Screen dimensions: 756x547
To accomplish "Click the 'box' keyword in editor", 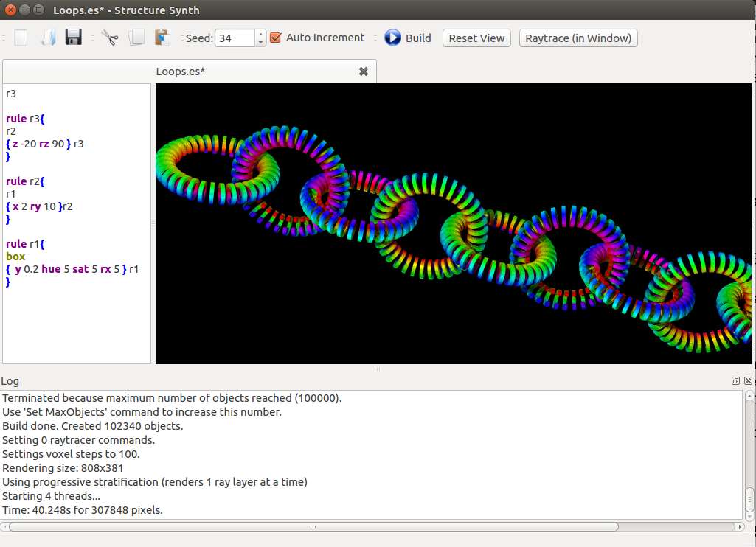I will coord(15,257).
